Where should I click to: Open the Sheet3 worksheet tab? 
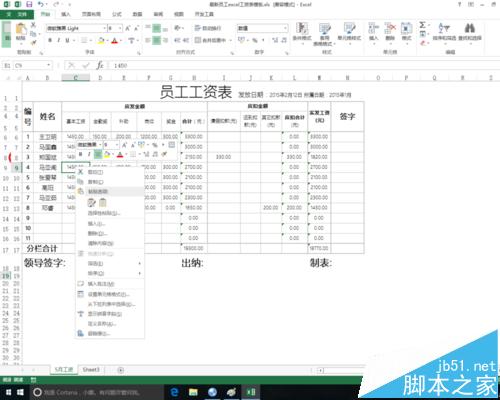click(x=91, y=370)
